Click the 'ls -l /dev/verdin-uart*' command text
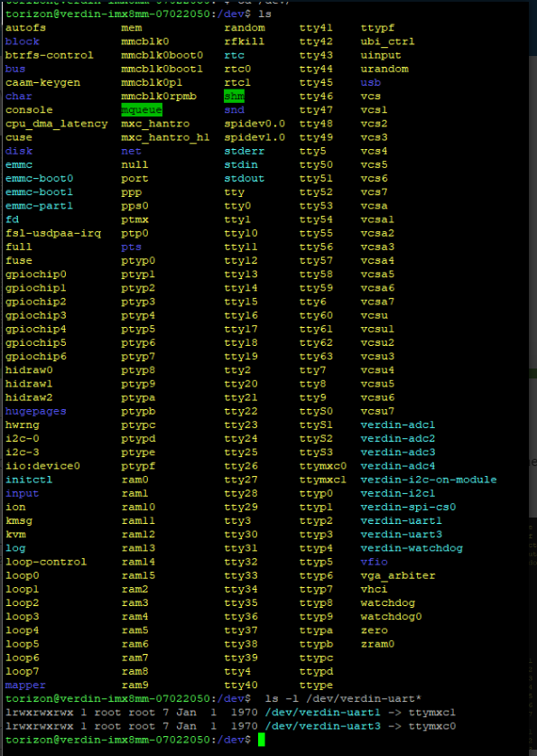Image resolution: width=537 pixels, height=756 pixels. 343,698
